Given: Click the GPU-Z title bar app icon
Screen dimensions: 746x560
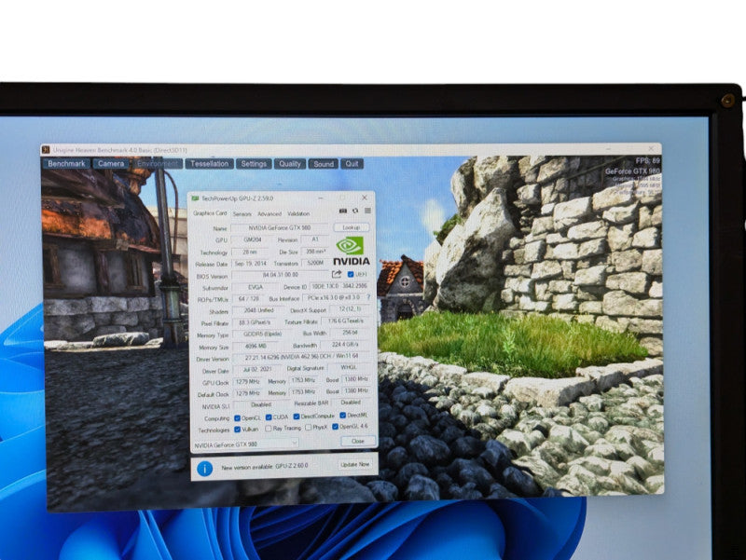Looking at the screenshot, I should [x=195, y=198].
